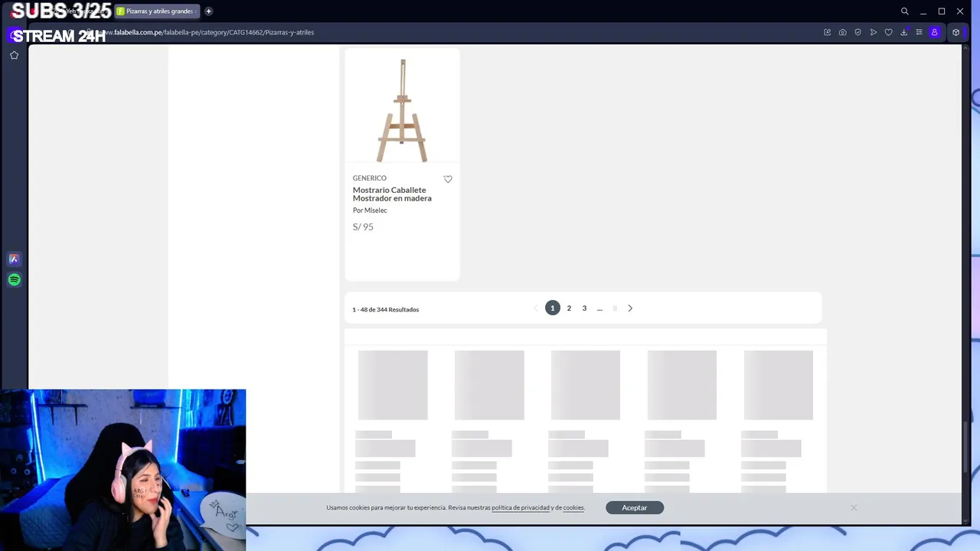This screenshot has height=551, width=980.
Task: Click the pagination ellipsis
Action: click(x=599, y=308)
